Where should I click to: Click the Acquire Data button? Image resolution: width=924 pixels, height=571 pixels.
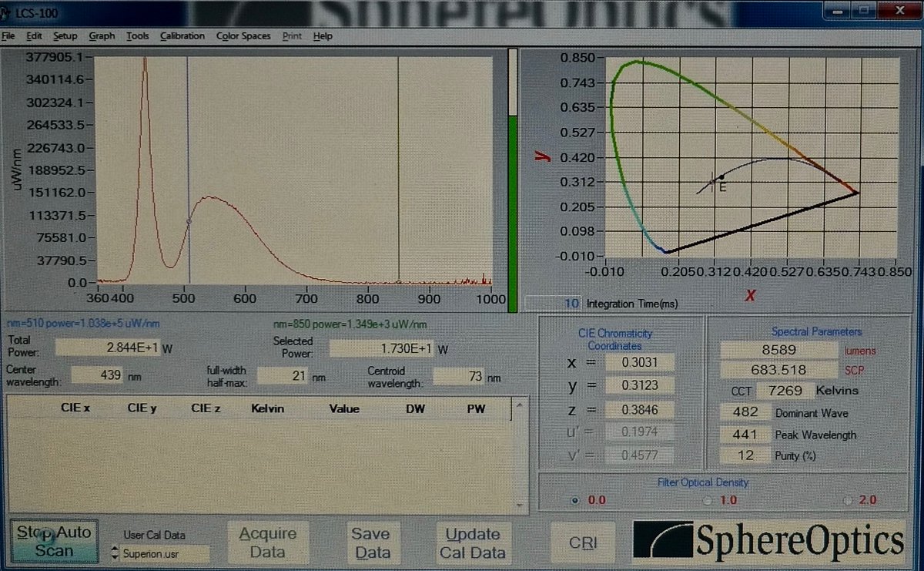(x=267, y=542)
